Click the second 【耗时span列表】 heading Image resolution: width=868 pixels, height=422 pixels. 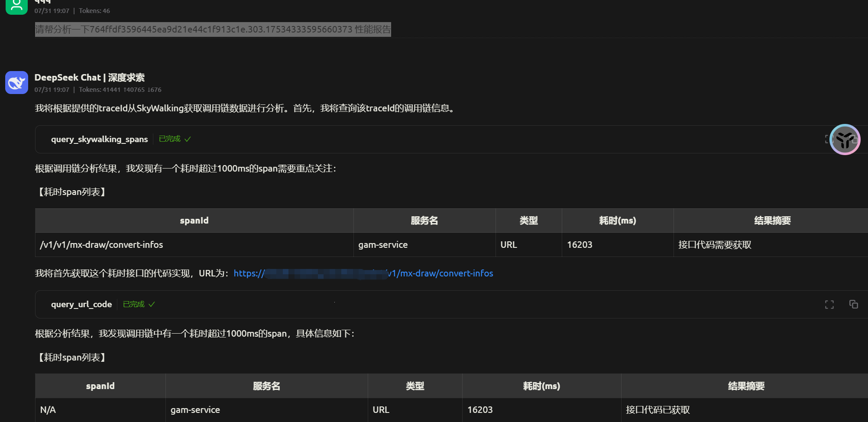click(71, 357)
